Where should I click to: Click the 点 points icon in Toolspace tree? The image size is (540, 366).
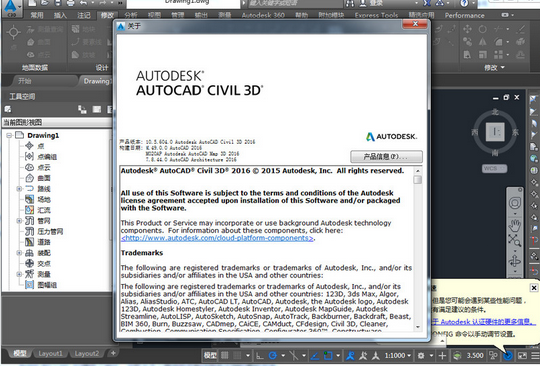[29, 146]
